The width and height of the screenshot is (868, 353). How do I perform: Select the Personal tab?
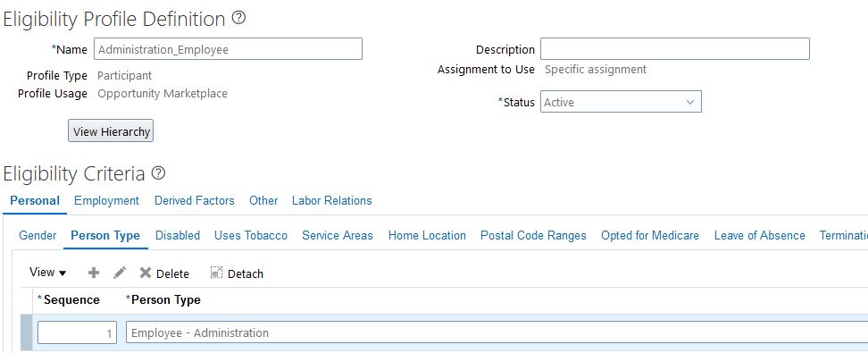pos(35,200)
